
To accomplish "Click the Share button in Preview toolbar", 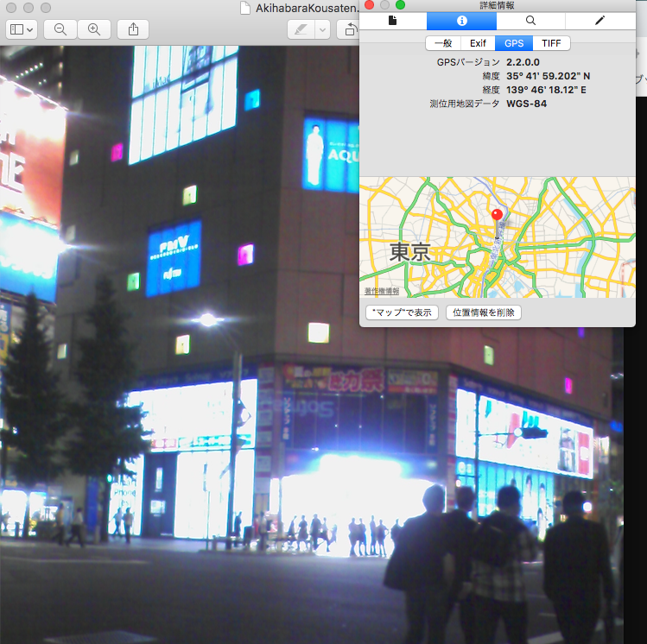I will [x=133, y=29].
